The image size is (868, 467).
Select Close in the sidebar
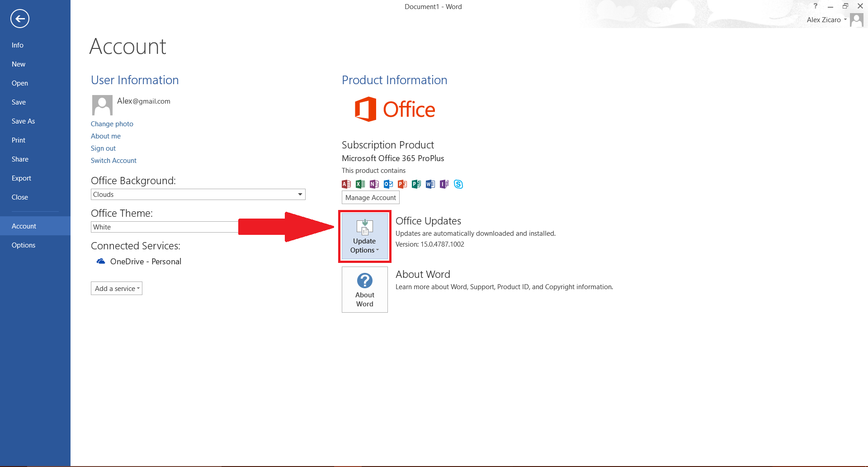35,197
